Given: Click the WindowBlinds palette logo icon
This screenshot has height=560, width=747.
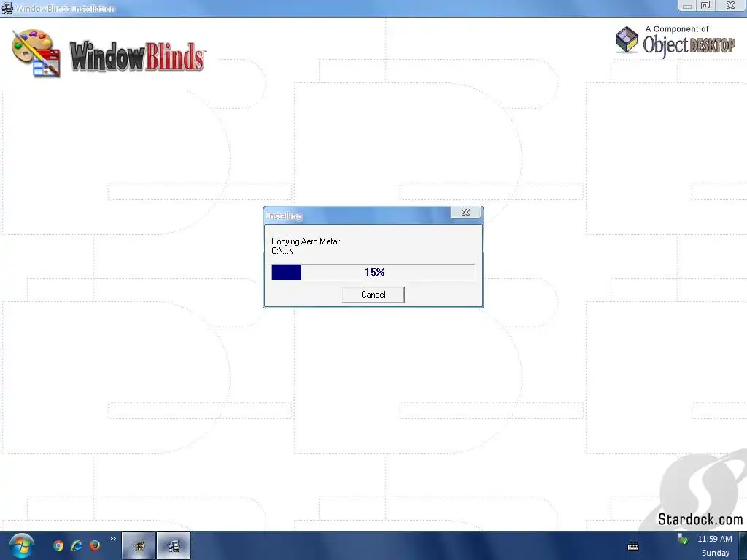Looking at the screenshot, I should (x=36, y=52).
